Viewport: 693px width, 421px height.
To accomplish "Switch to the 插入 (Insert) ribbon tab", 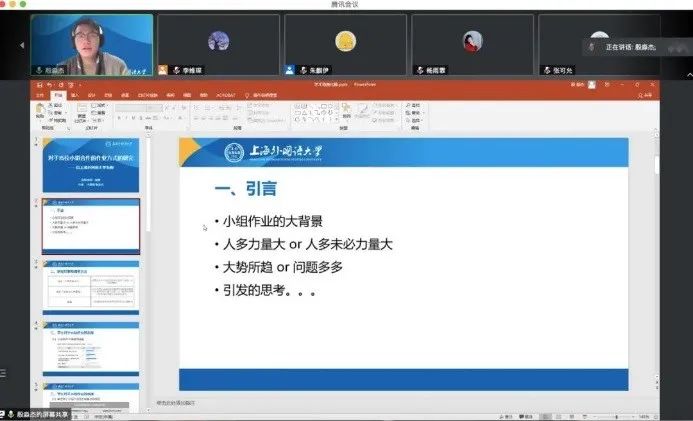I will (76, 96).
